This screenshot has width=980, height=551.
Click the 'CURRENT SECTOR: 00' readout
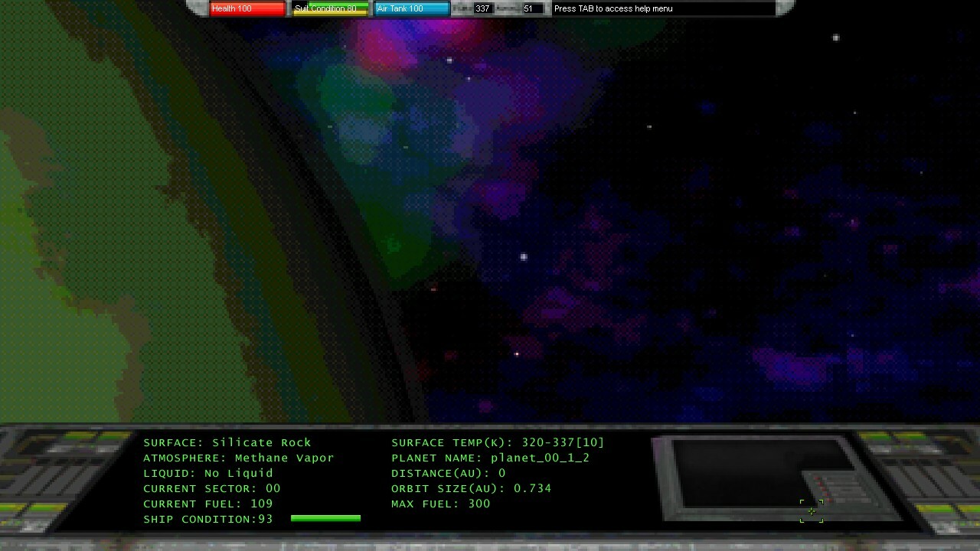pos(212,488)
